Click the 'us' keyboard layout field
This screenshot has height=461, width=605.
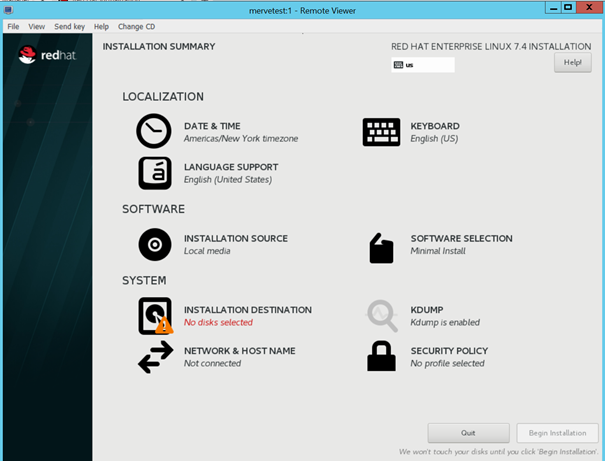[x=423, y=65]
